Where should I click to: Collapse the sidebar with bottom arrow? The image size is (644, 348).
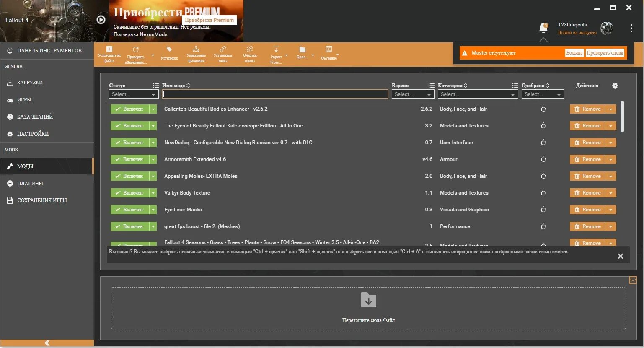47,343
